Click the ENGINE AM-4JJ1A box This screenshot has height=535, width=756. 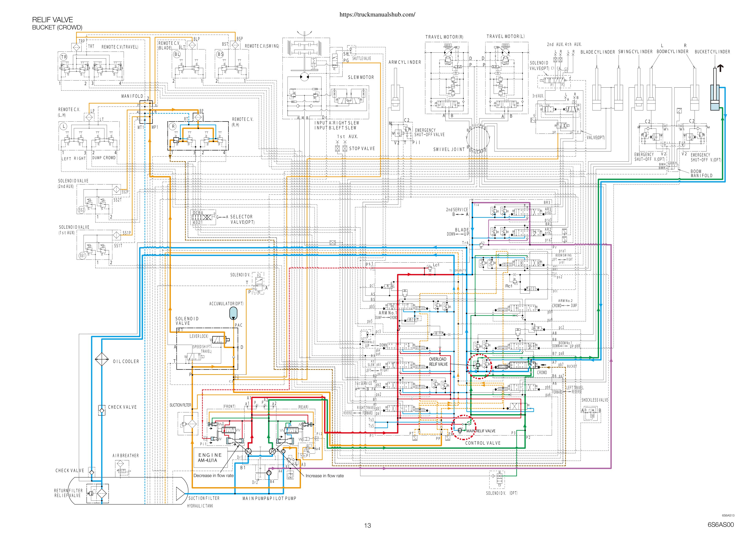tap(210, 457)
